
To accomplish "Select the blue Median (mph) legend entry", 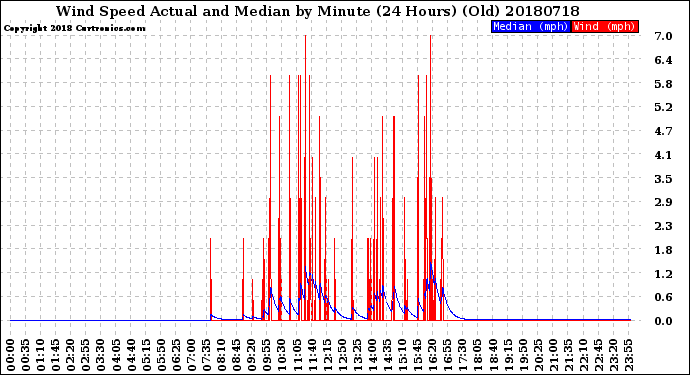I will point(531,26).
